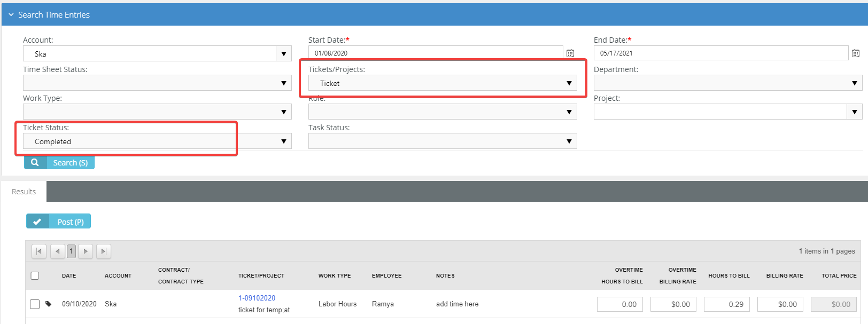Collapse the Search Time Entries panel
This screenshot has width=868, height=324.
point(11,15)
